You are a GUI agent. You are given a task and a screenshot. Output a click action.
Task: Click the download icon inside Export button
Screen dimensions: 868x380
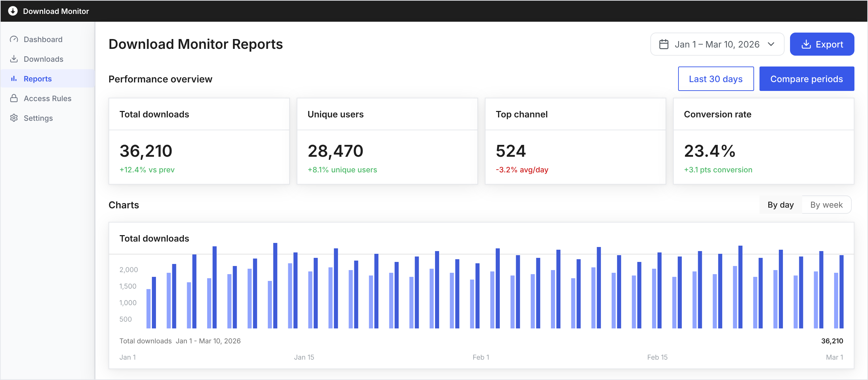point(806,44)
